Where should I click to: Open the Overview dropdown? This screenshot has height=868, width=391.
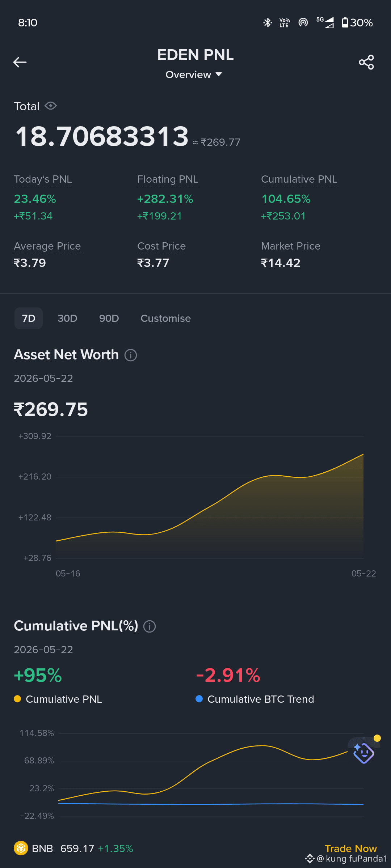point(194,75)
